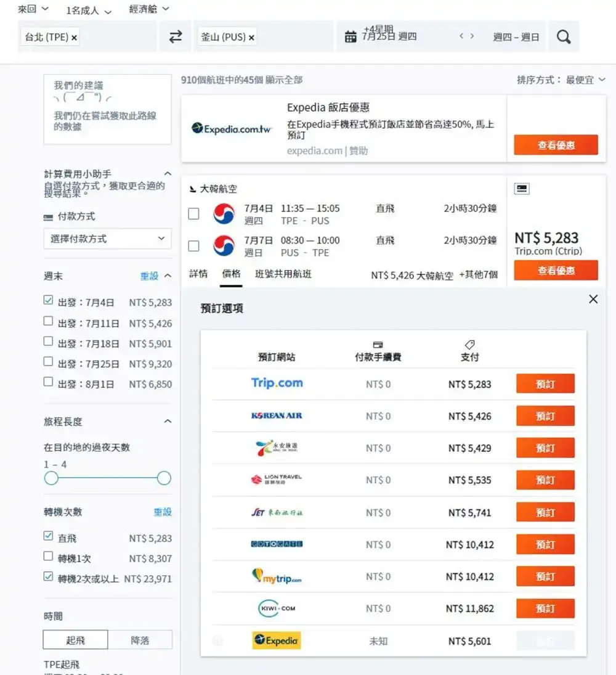This screenshot has height=675, width=616.
Task: Click Lion Travel logo in booking table
Action: click(x=277, y=479)
